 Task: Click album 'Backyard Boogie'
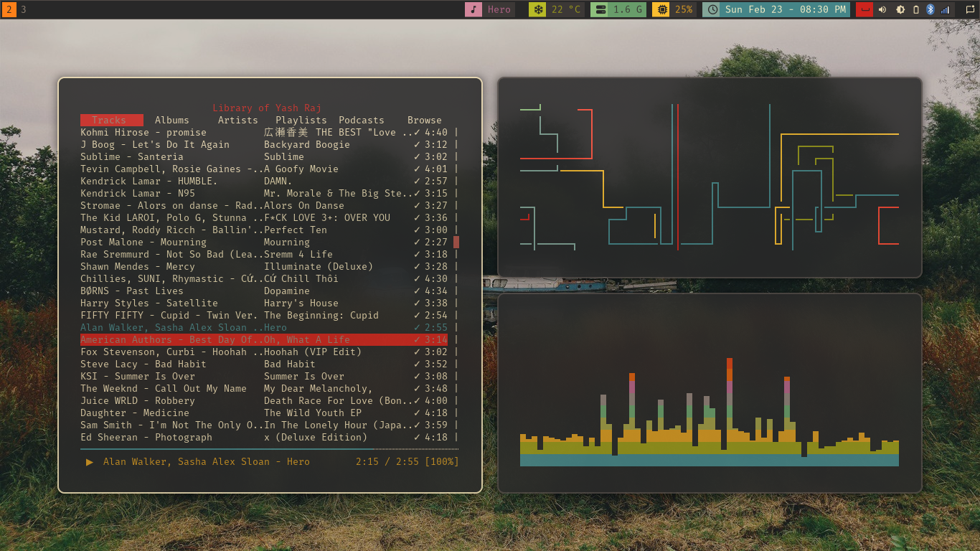click(x=307, y=144)
